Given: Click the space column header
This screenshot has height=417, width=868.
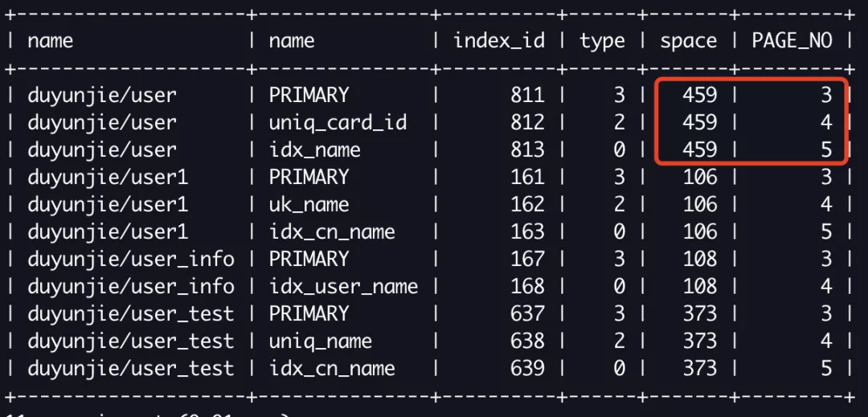Looking at the screenshot, I should point(688,42).
